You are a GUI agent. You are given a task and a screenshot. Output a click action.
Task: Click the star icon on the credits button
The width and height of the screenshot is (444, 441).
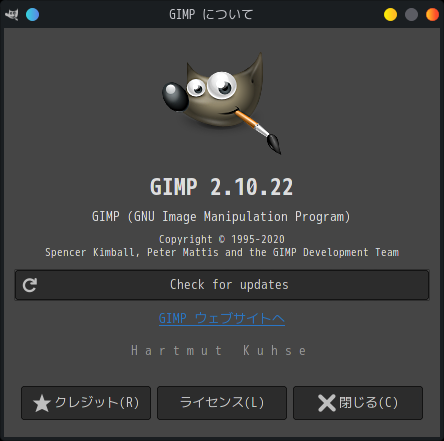(42, 403)
